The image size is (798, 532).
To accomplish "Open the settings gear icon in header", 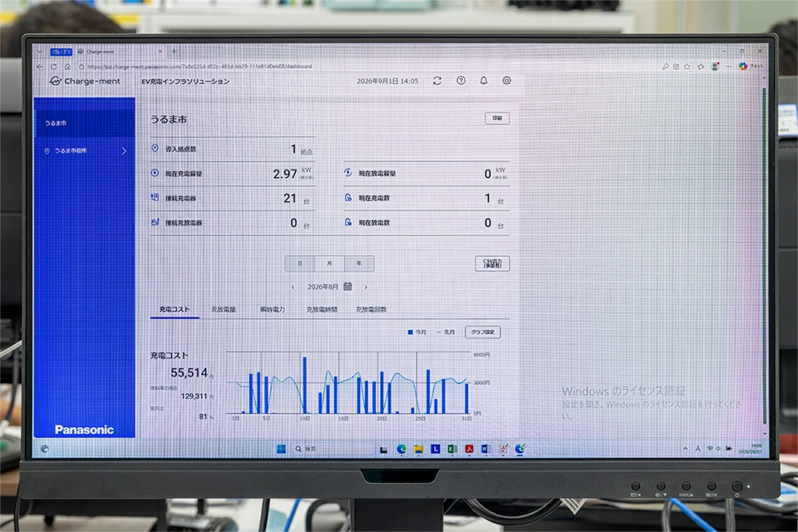I will coord(507,81).
